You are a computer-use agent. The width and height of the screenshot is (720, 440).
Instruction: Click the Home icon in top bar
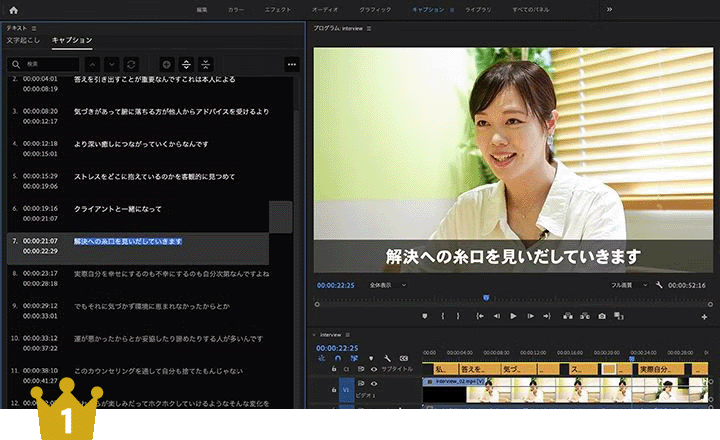(14, 10)
